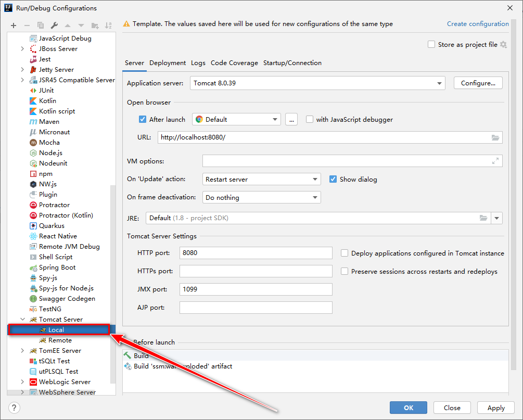Select the Remote Tomcat Server item
The image size is (523, 420).
click(x=55, y=340)
